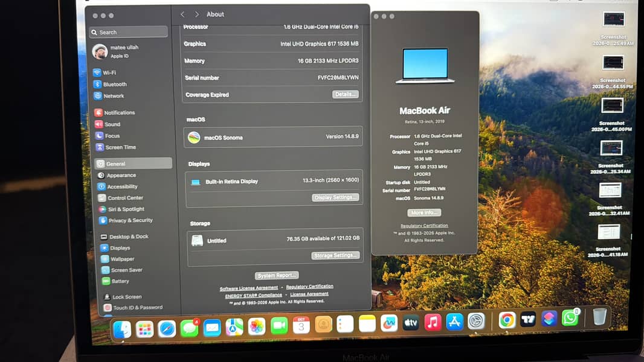Open Maps from the Dock
This screenshot has height=362, width=644.
(234, 327)
